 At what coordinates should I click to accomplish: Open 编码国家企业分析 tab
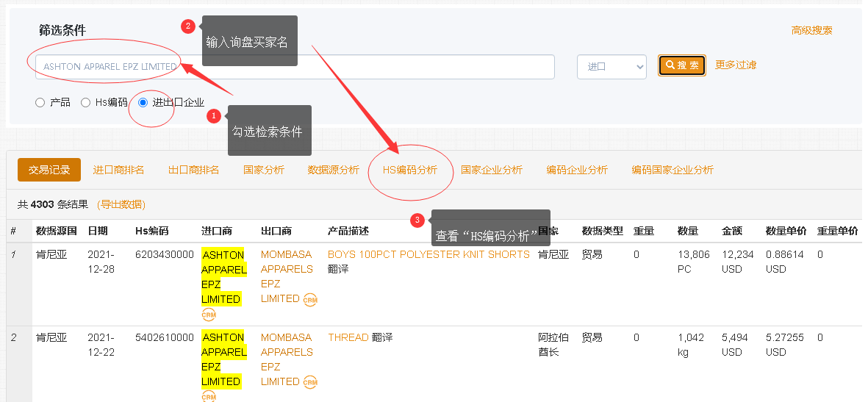(672, 170)
